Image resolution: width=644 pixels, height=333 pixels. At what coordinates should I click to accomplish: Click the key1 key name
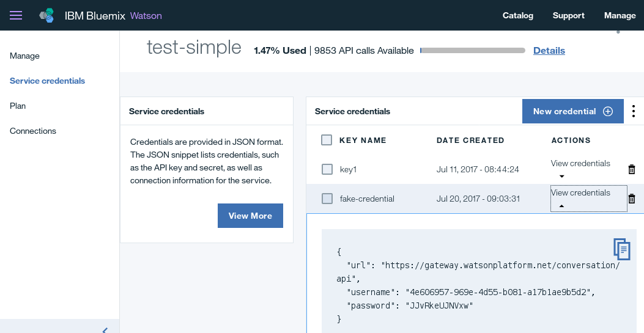[348, 169]
